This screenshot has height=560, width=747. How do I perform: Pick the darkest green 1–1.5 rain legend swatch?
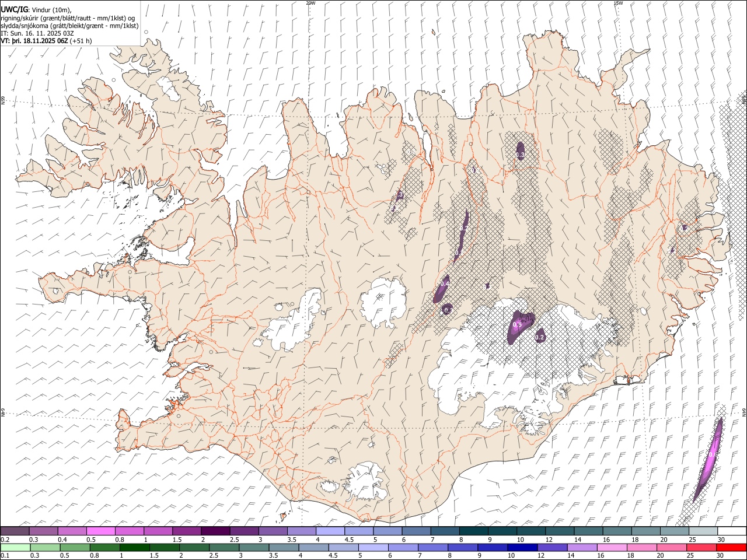tap(134, 547)
